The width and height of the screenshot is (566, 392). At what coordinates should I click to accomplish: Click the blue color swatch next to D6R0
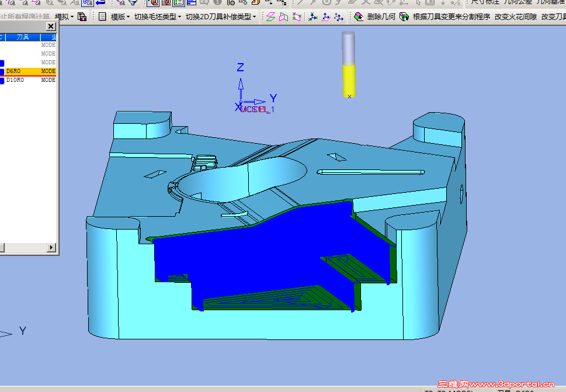[x=3, y=71]
